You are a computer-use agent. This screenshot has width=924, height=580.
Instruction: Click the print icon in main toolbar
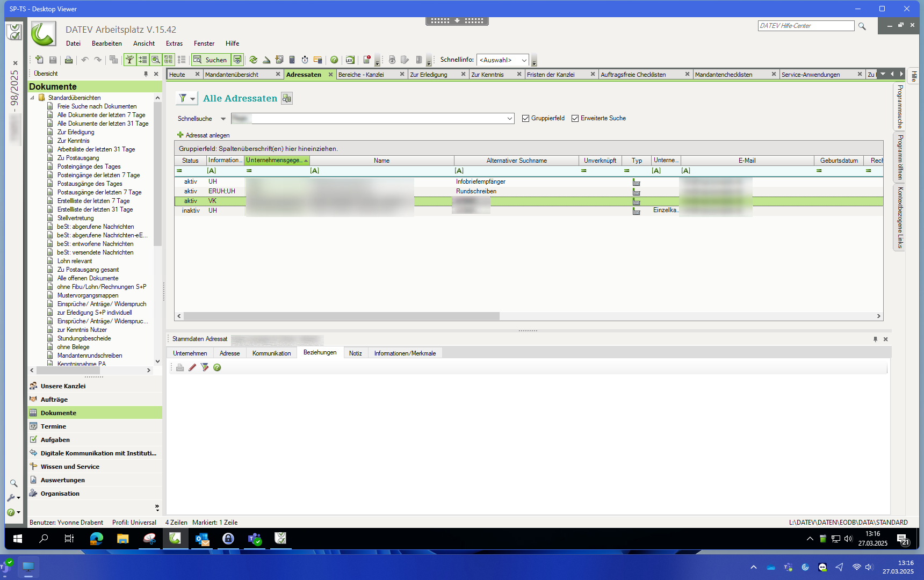point(68,60)
